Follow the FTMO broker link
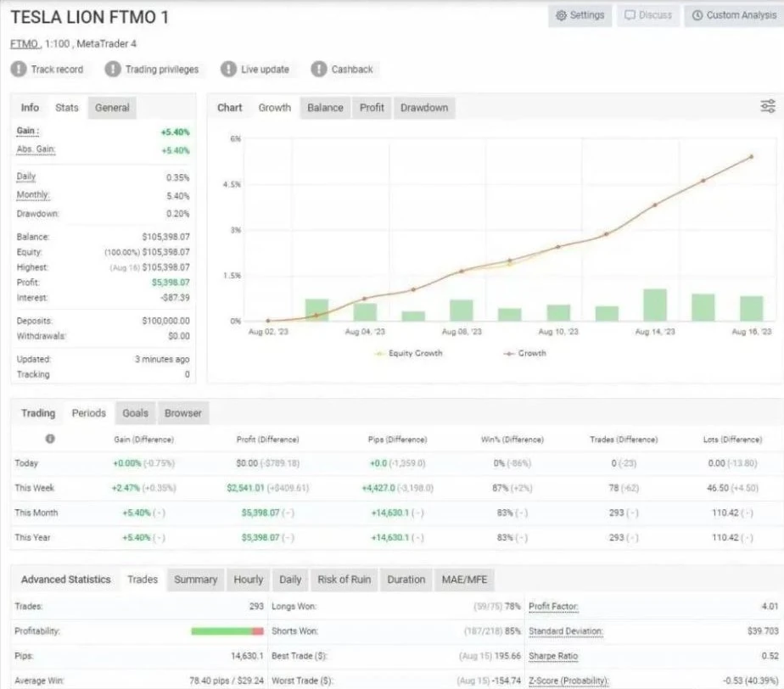The image size is (784, 689). click(25, 44)
